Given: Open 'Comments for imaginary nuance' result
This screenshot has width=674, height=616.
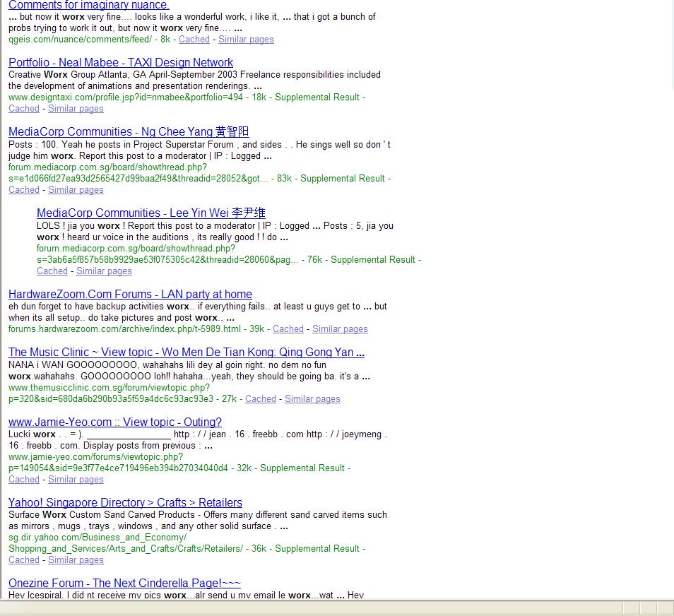Looking at the screenshot, I should tap(88, 5).
